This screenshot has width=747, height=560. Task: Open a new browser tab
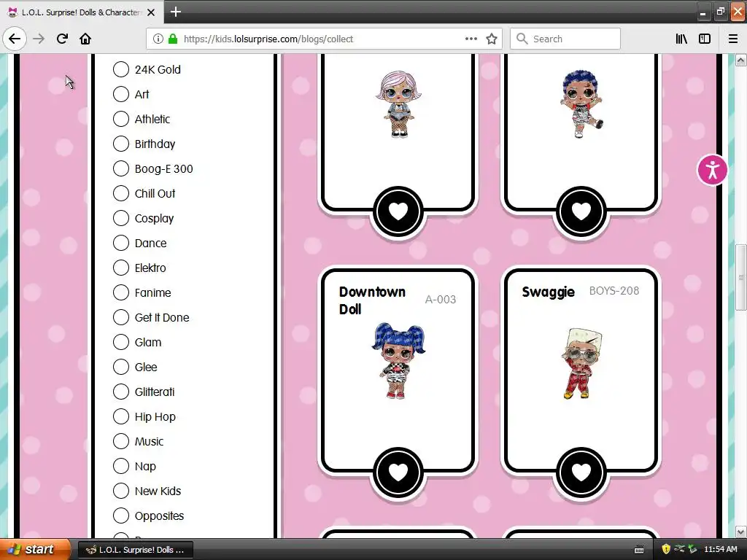point(175,12)
